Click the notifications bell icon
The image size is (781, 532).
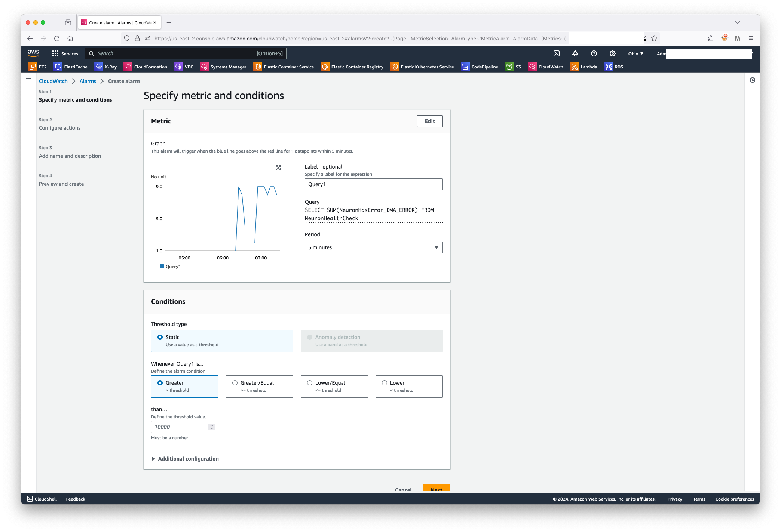(575, 53)
